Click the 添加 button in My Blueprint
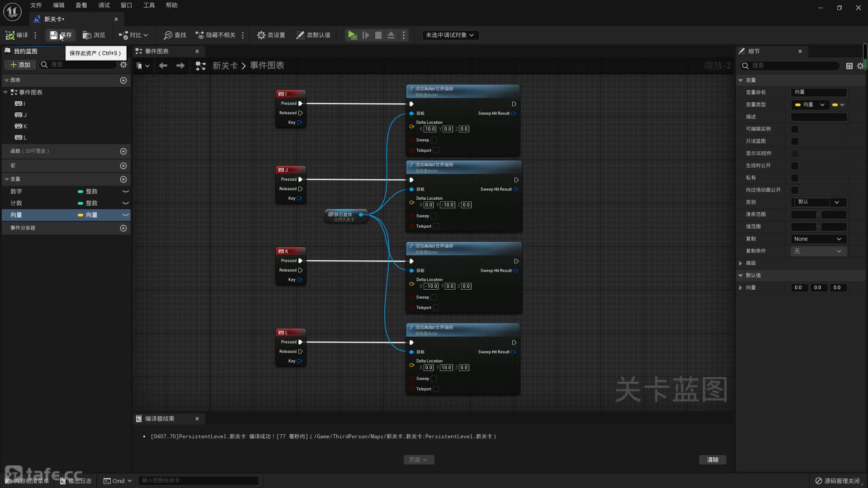This screenshot has height=488, width=868. [x=20, y=65]
